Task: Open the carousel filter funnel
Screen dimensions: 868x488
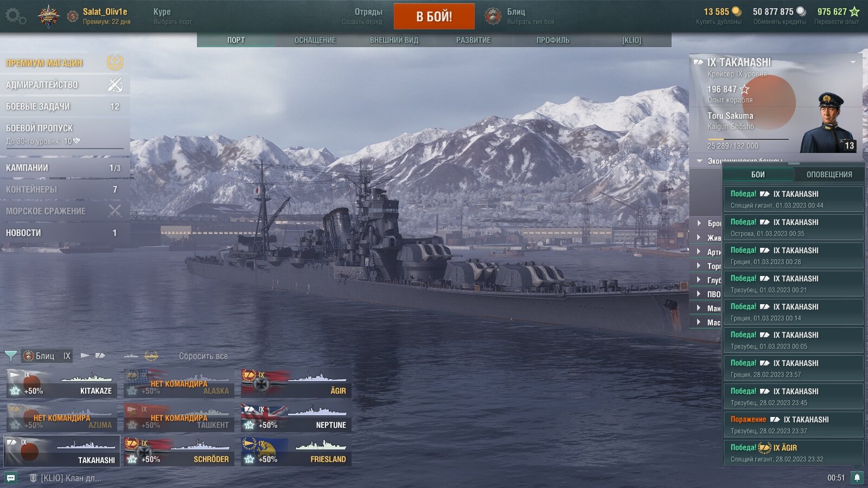Action: coord(10,356)
